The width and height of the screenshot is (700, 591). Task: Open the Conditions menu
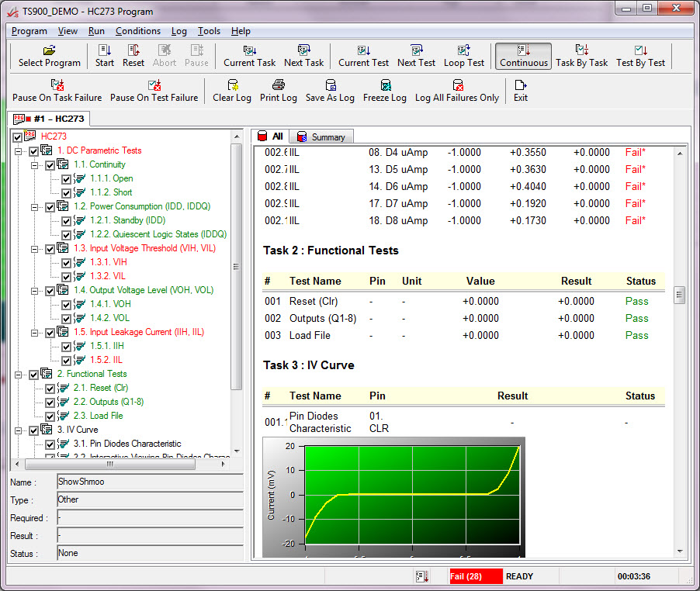click(137, 31)
